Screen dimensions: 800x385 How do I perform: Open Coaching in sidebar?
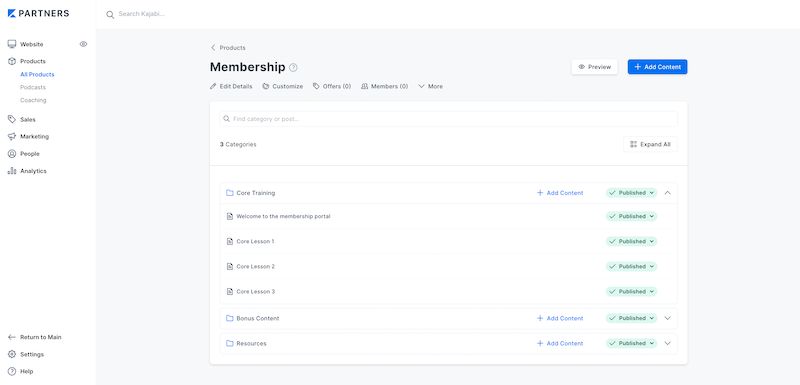(x=33, y=100)
